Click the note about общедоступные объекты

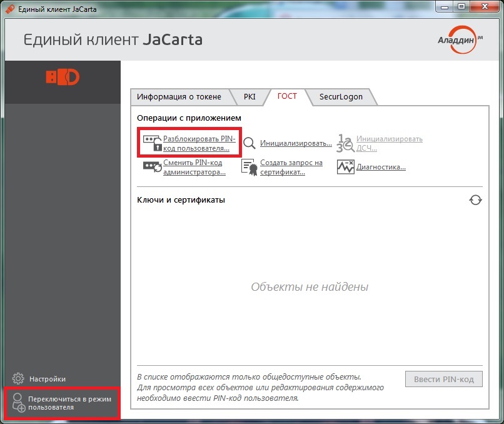[x=260, y=387]
